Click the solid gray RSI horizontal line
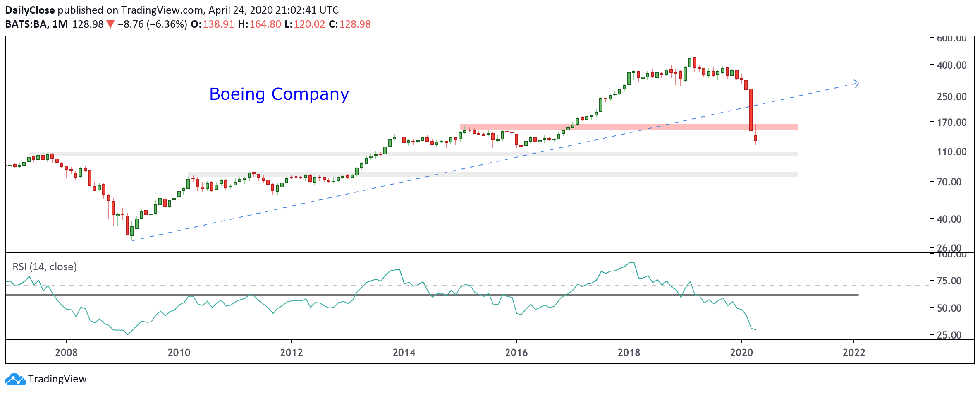 [432, 295]
